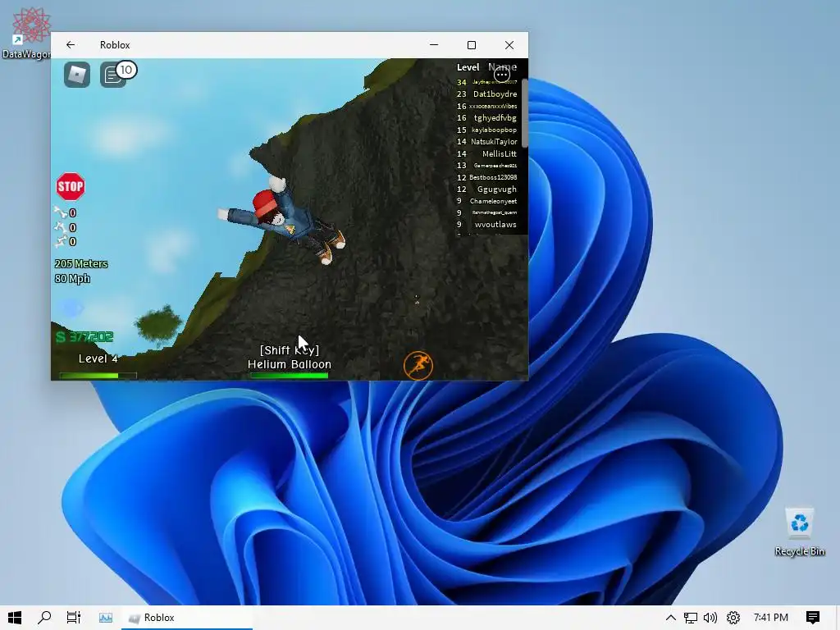Image resolution: width=840 pixels, height=630 pixels.
Task: Open the settings gear in system tray
Action: (x=733, y=618)
